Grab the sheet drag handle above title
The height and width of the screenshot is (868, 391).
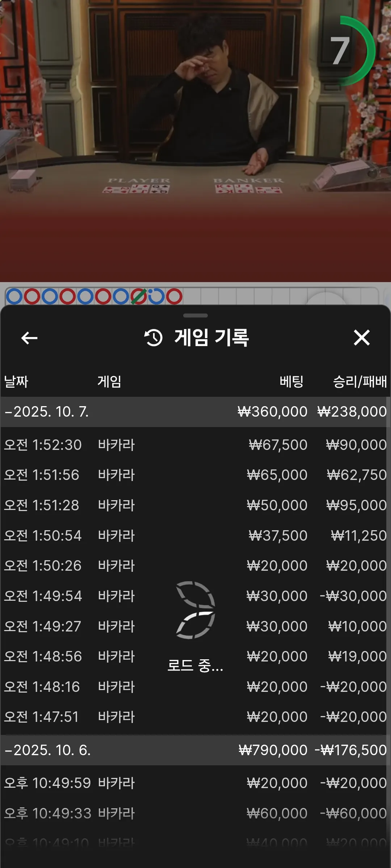195,315
